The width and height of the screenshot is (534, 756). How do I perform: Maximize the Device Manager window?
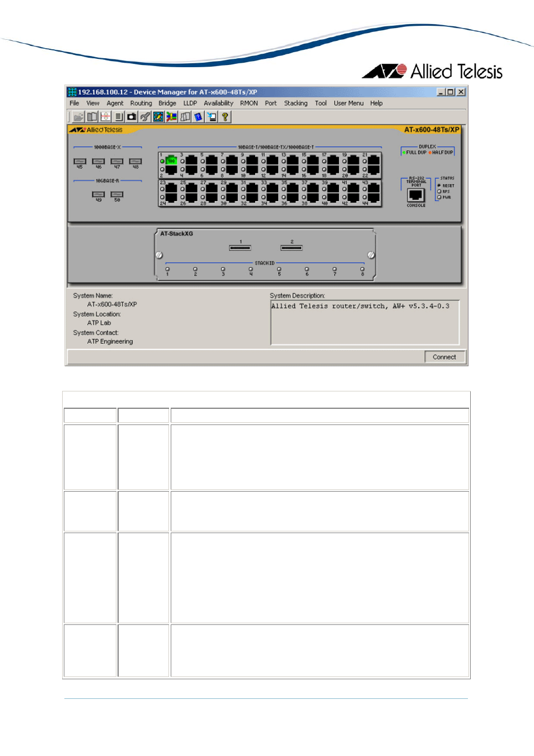coord(451,92)
